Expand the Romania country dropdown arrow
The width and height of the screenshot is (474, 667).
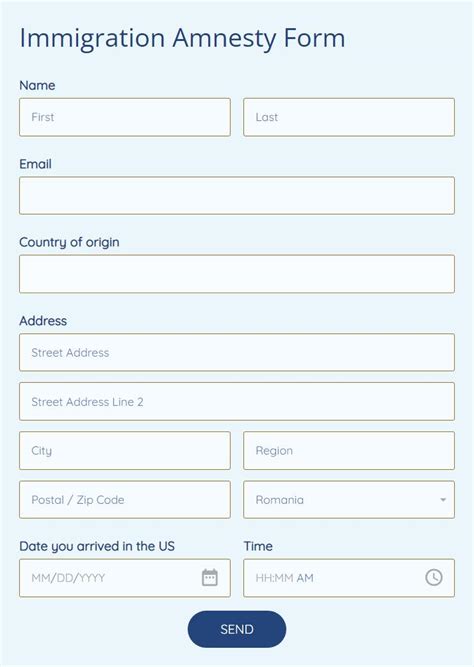tap(443, 500)
